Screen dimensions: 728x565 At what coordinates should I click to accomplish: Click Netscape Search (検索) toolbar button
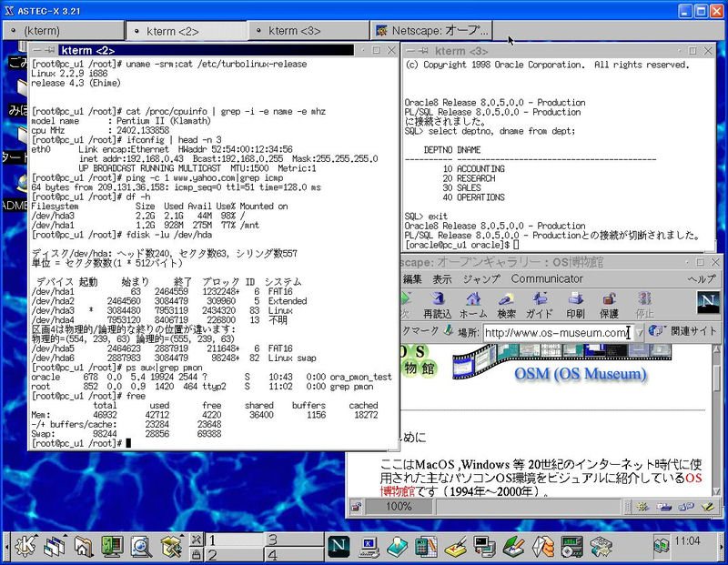(506, 306)
